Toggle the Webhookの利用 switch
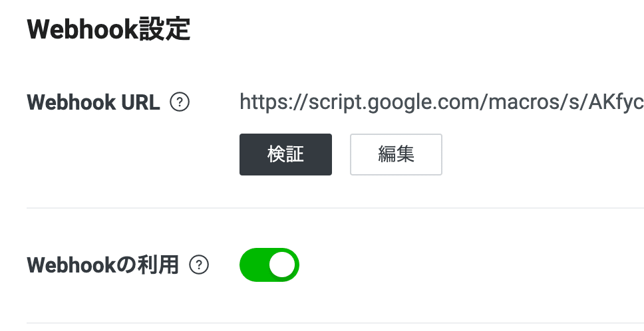644x331 pixels. click(269, 265)
